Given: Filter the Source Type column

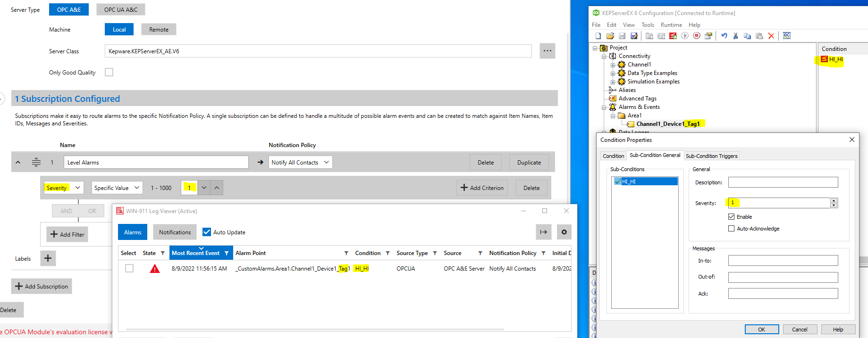Looking at the screenshot, I should click(x=435, y=253).
